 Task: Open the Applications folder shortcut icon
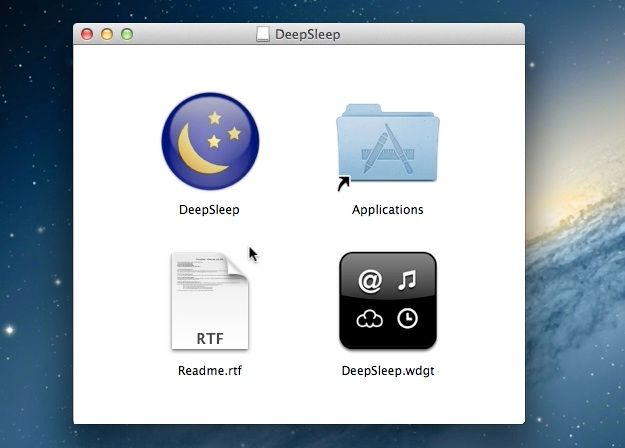(387, 147)
